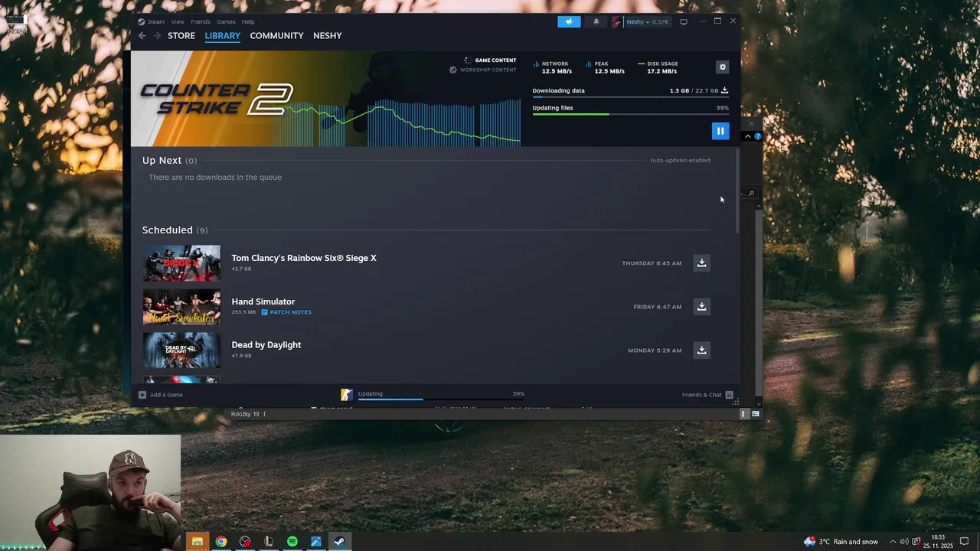This screenshot has height=551, width=980.
Task: Start download for Dead by Daylight
Action: click(x=701, y=350)
